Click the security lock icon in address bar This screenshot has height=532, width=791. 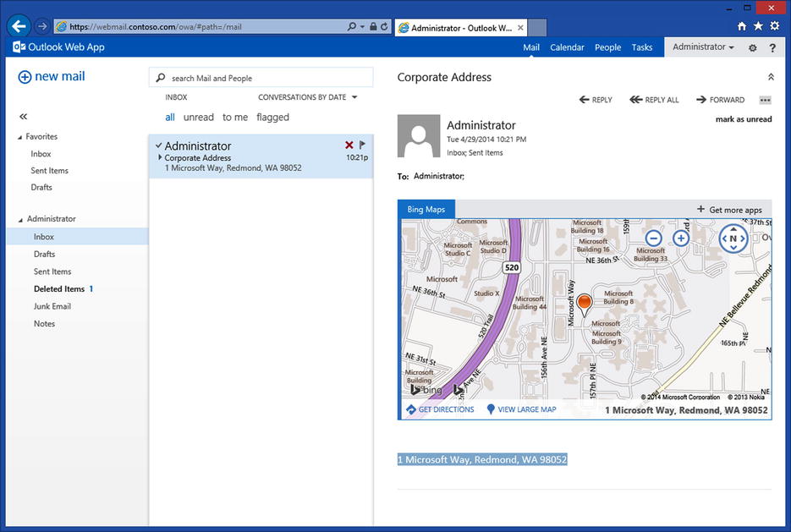[x=373, y=26]
